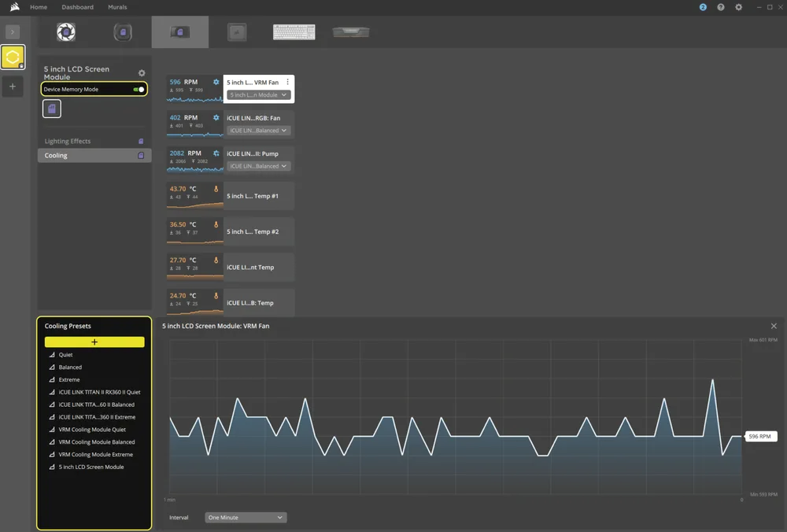Open the Dashboard menu
This screenshot has width=787, height=532.
[x=77, y=7]
